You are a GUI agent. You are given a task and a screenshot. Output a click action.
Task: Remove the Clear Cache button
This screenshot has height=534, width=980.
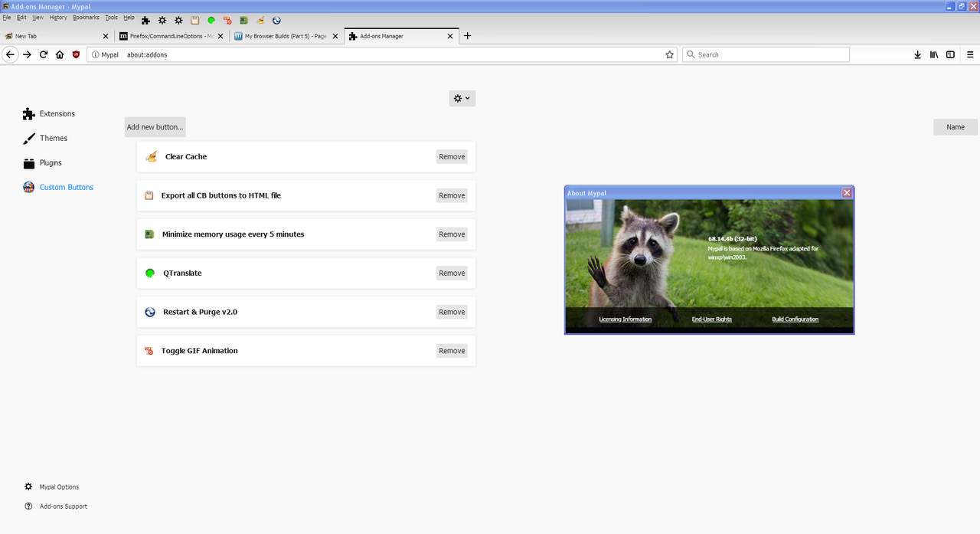[452, 156]
